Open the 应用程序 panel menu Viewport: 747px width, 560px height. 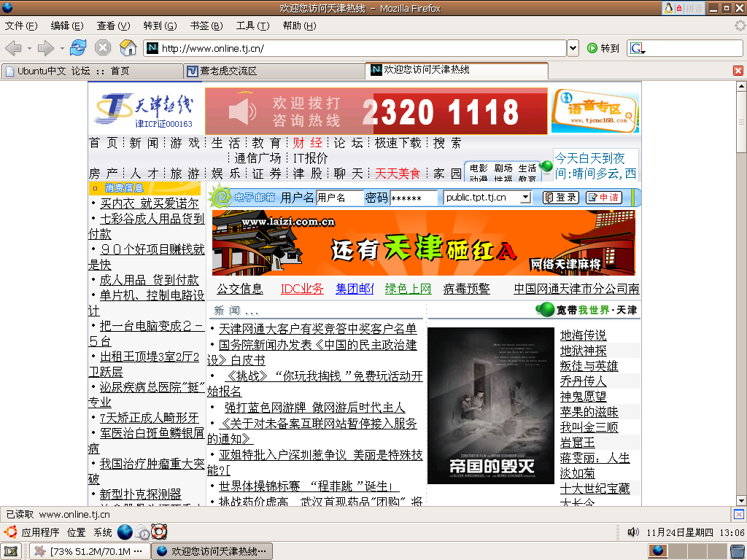click(41, 532)
